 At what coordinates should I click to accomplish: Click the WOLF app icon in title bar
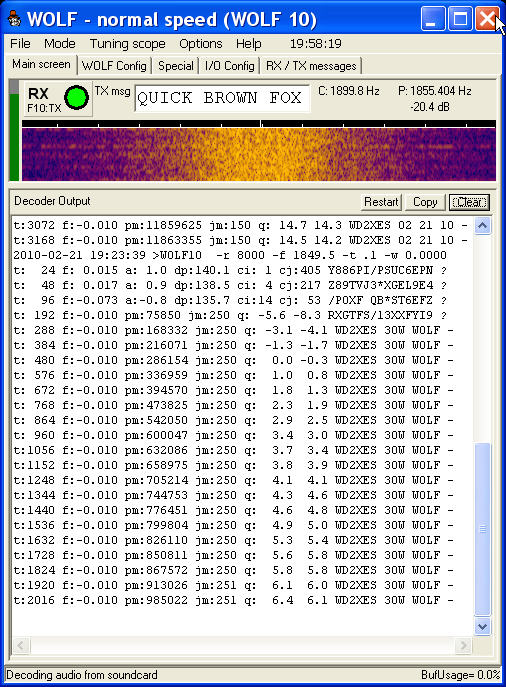pyautogui.click(x=14, y=19)
